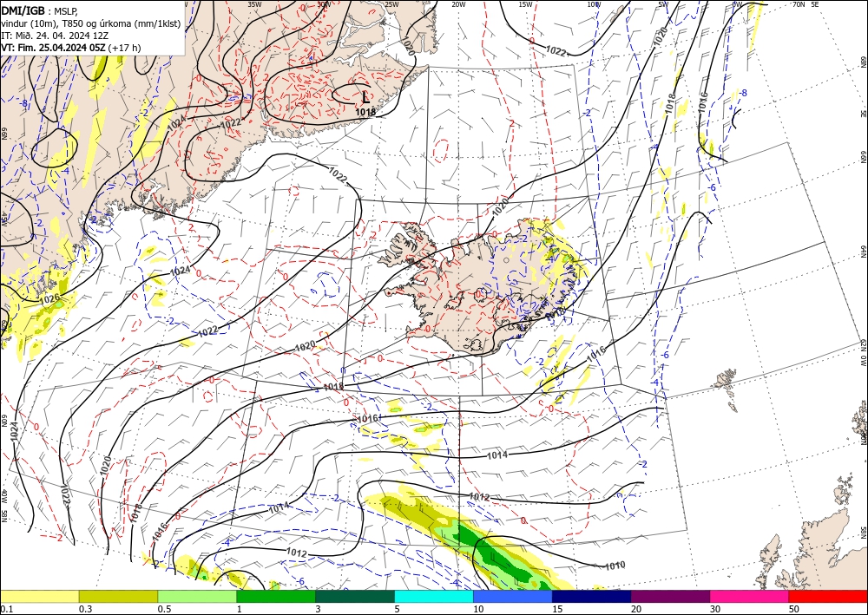Click the '15W' longitude label
The image size is (868, 615).
point(526,4)
